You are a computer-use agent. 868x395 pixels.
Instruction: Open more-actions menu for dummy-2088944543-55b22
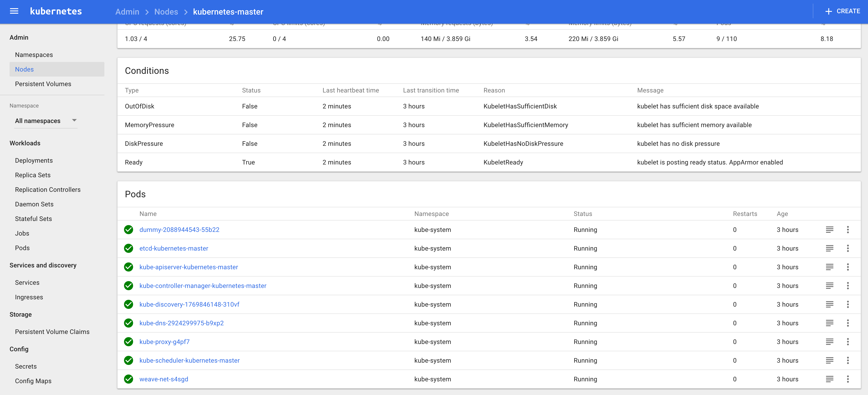click(848, 230)
